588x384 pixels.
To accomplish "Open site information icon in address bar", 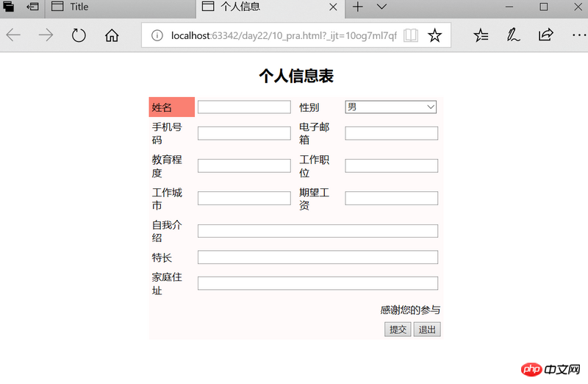I will tap(157, 35).
